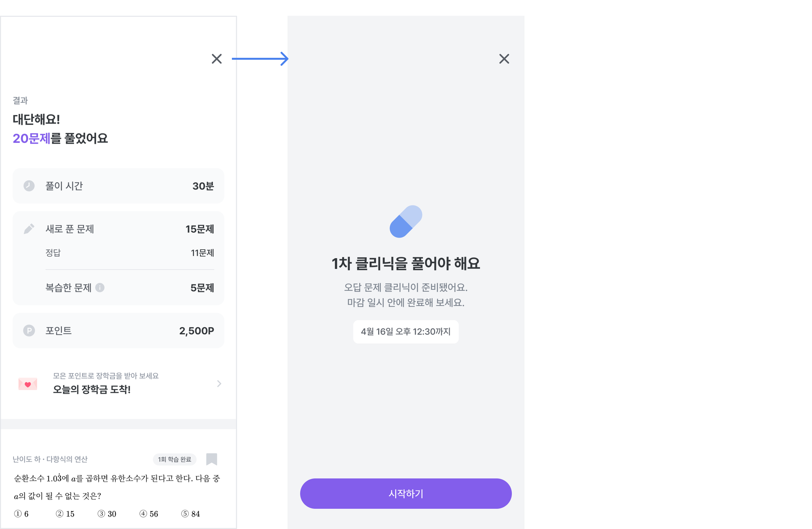This screenshot has width=812, height=529.
Task: Click the pencil icon beside 새로 푼 문제
Action: [x=29, y=229]
